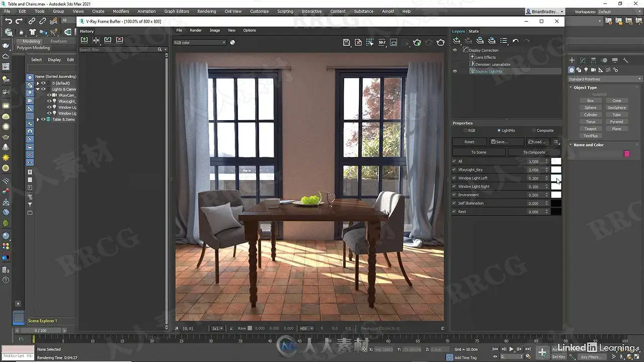Click the mono/color channel circle icon

(x=232, y=42)
